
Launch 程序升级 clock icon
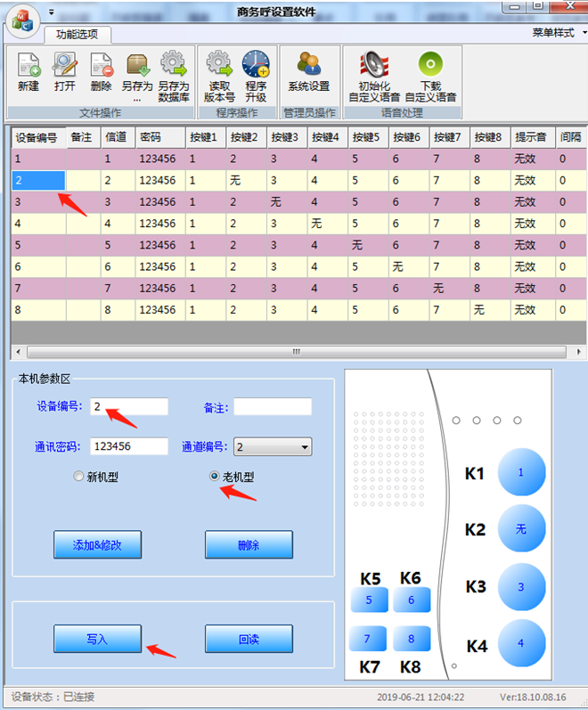(256, 67)
